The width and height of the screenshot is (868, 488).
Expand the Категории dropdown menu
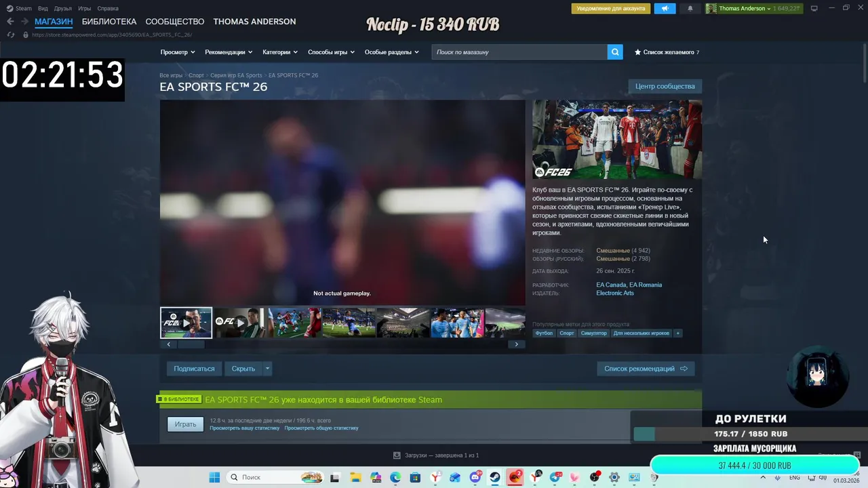point(280,52)
